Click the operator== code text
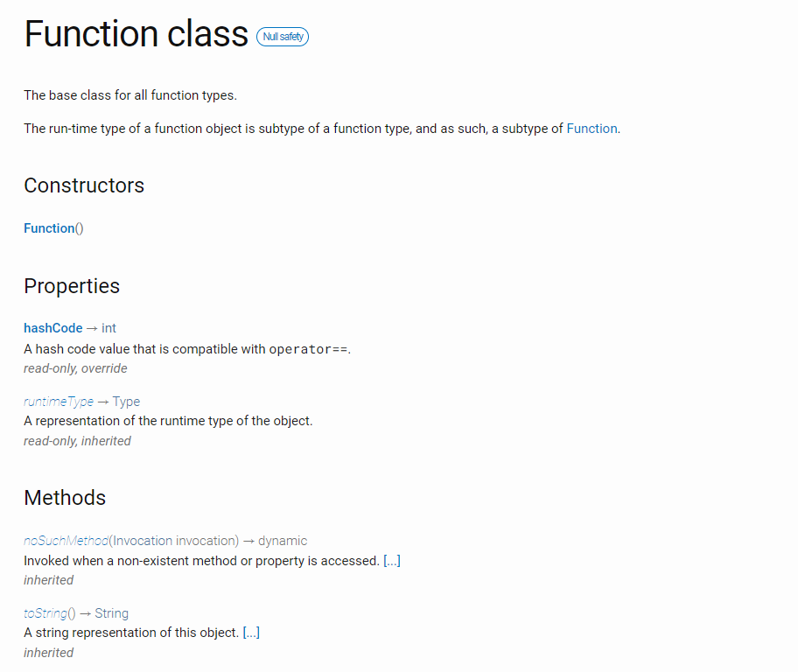 308,349
